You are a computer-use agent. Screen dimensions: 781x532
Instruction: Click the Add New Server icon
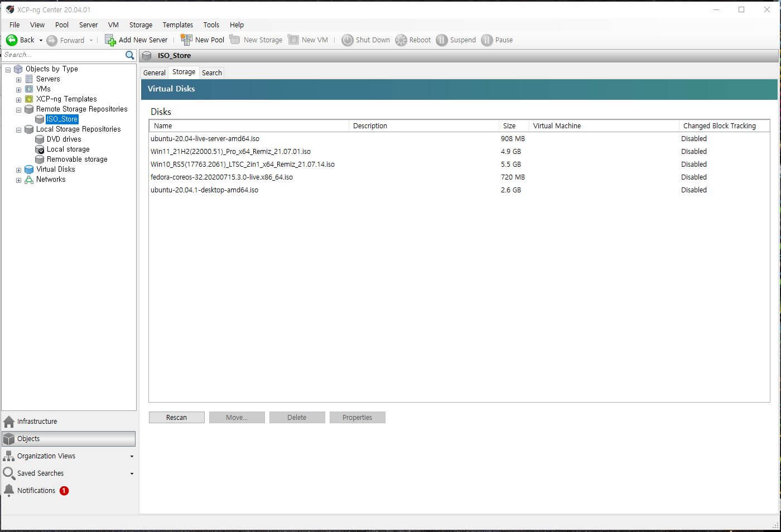110,40
